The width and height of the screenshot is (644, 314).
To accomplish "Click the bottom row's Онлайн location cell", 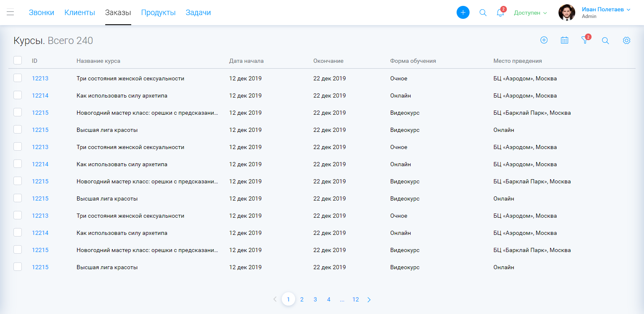I will coord(504,267).
